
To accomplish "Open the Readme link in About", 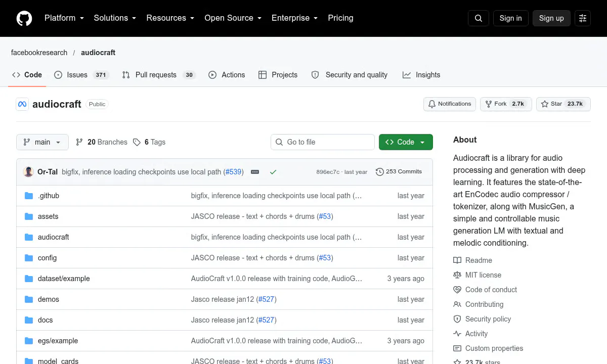I will pyautogui.click(x=472, y=260).
